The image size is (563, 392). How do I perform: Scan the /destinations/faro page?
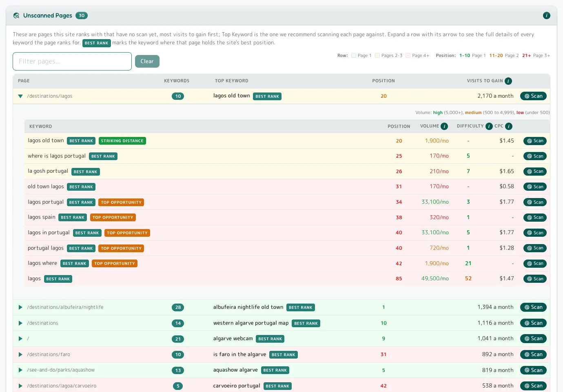pyautogui.click(x=533, y=355)
